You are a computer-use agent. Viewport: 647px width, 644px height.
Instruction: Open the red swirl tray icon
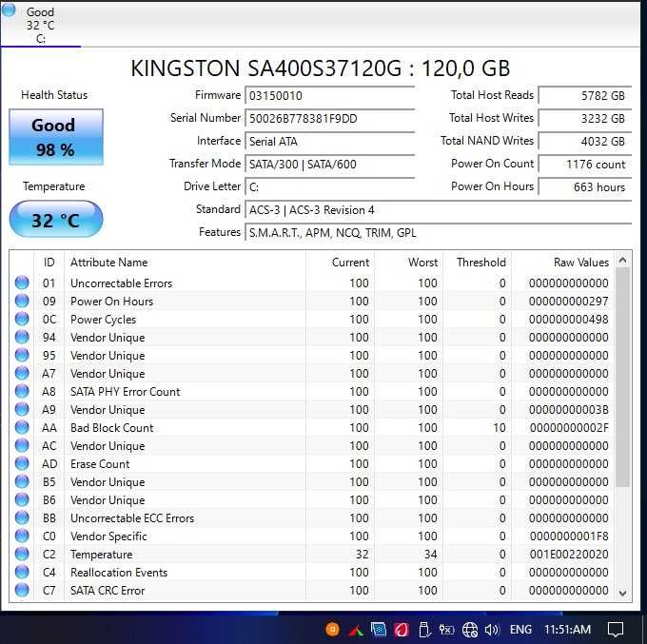click(x=402, y=630)
